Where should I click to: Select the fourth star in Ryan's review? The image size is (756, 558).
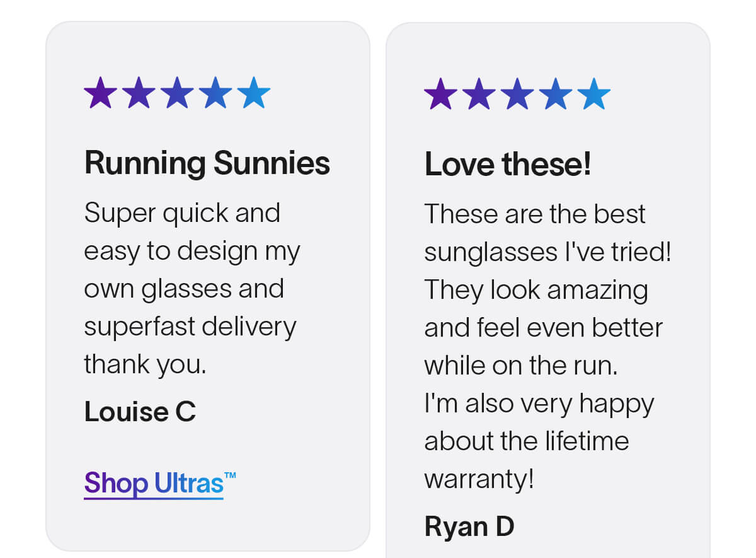556,94
